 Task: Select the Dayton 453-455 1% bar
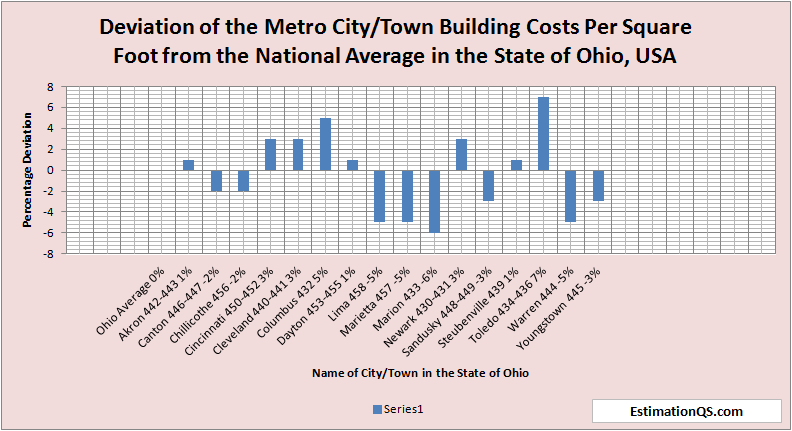pos(353,165)
